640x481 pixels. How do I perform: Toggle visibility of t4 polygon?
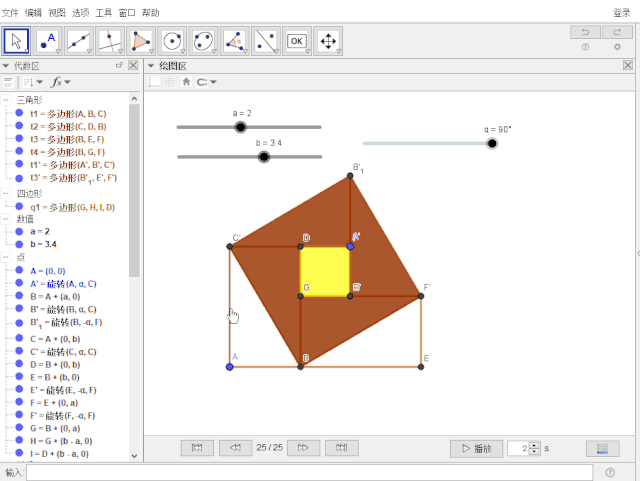pos(19,151)
